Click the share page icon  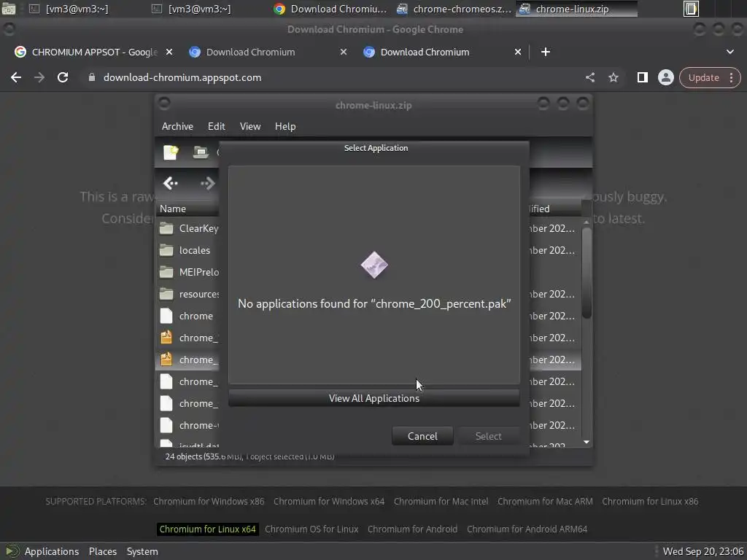(590, 77)
